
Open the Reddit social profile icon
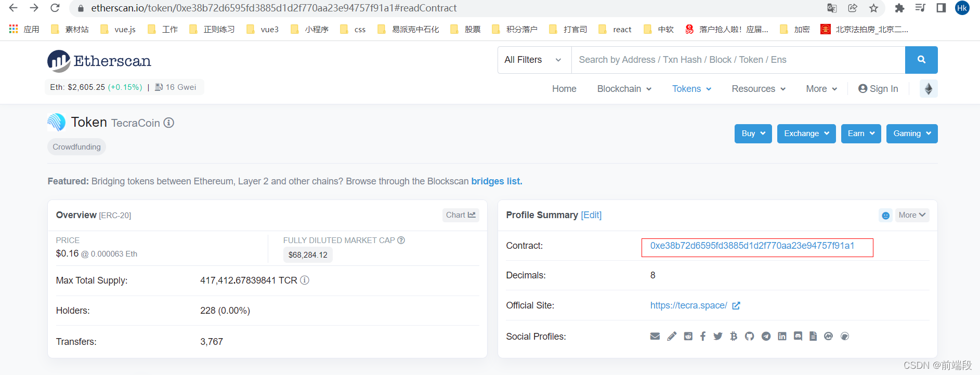pyautogui.click(x=688, y=336)
